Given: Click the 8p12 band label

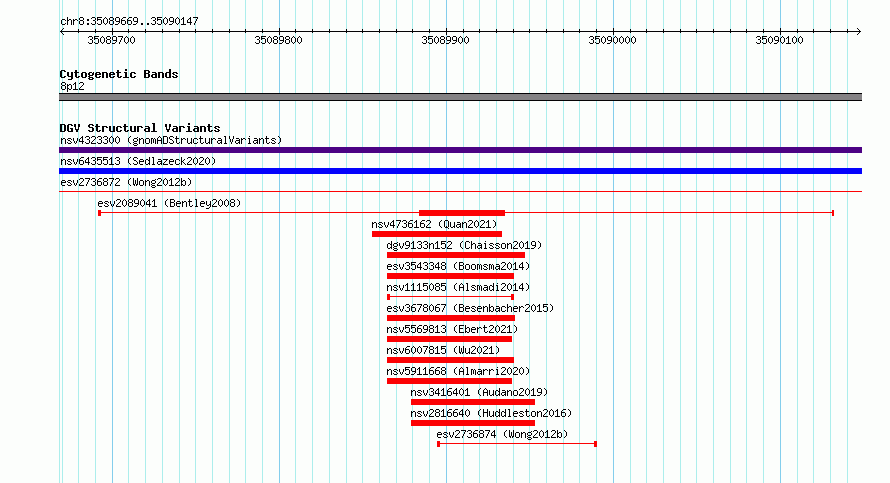Looking at the screenshot, I should [x=72, y=86].
